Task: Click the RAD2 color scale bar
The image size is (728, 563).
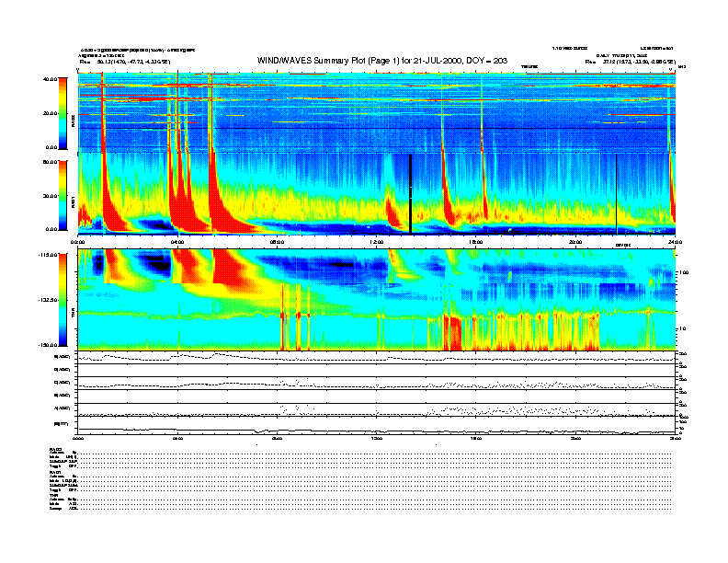Action: click(x=63, y=113)
